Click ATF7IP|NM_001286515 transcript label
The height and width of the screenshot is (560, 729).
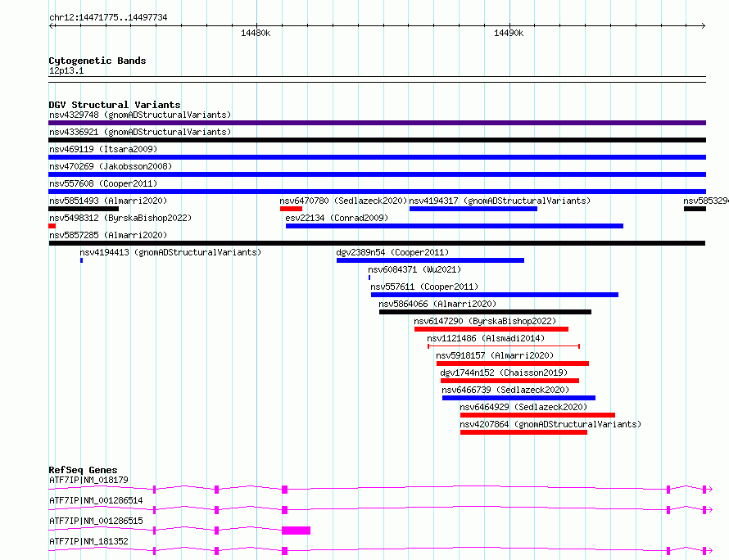(96, 521)
